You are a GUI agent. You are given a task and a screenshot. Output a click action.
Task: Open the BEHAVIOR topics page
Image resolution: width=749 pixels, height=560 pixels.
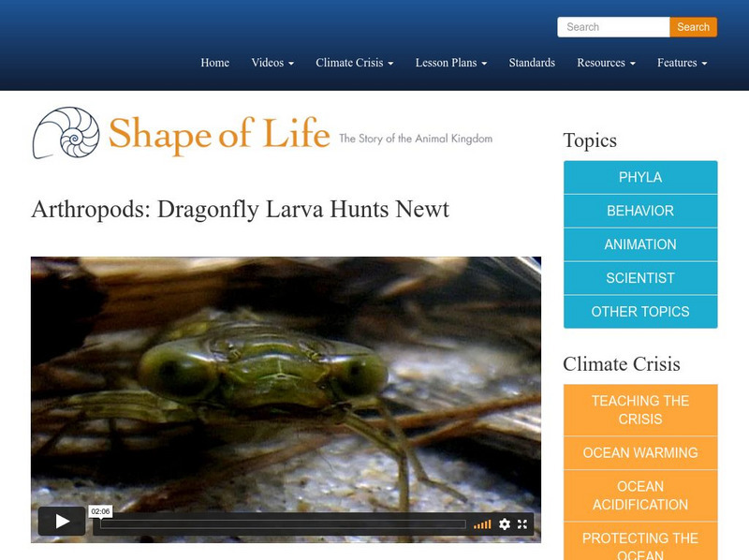(x=640, y=211)
